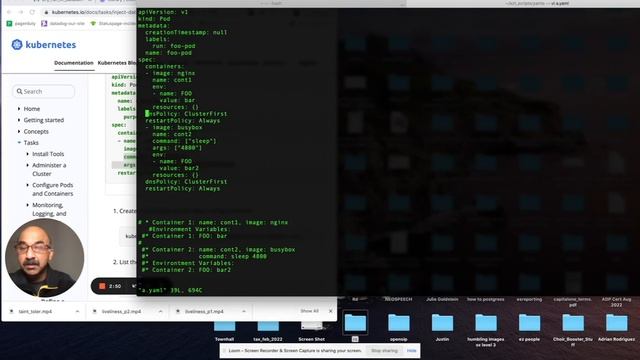
Task: Select the Adrian Rodriguez folder
Action: [616, 328]
